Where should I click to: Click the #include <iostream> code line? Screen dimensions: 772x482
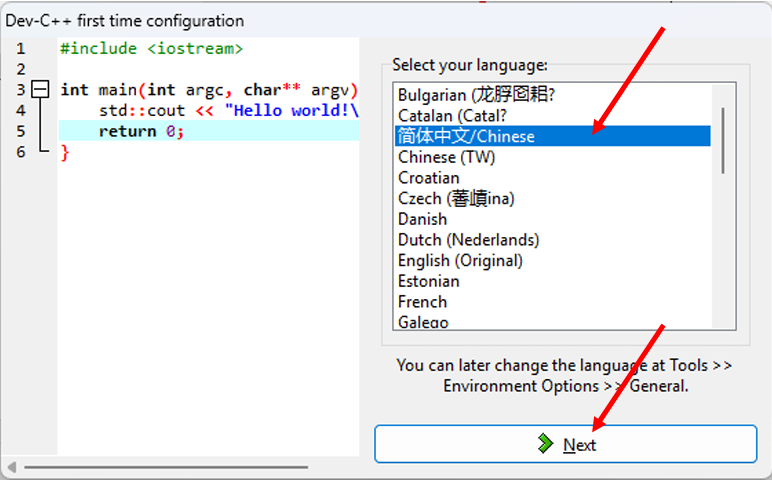coord(152,48)
